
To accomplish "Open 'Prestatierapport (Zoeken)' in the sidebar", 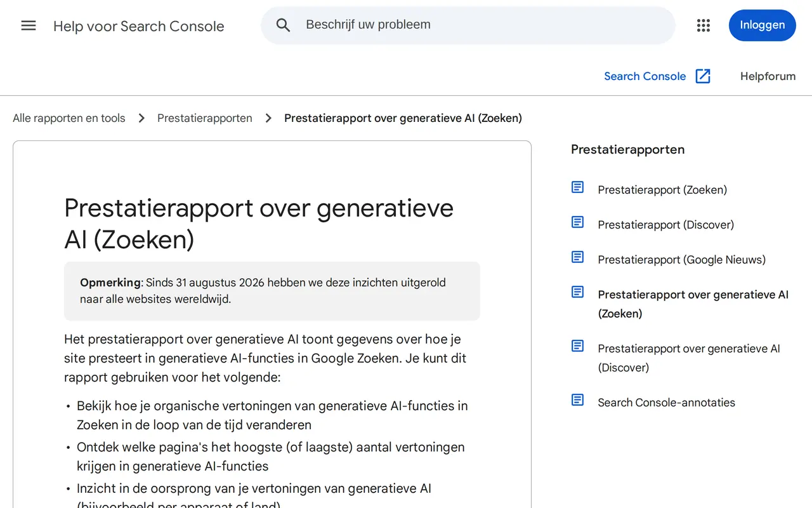I will (662, 190).
